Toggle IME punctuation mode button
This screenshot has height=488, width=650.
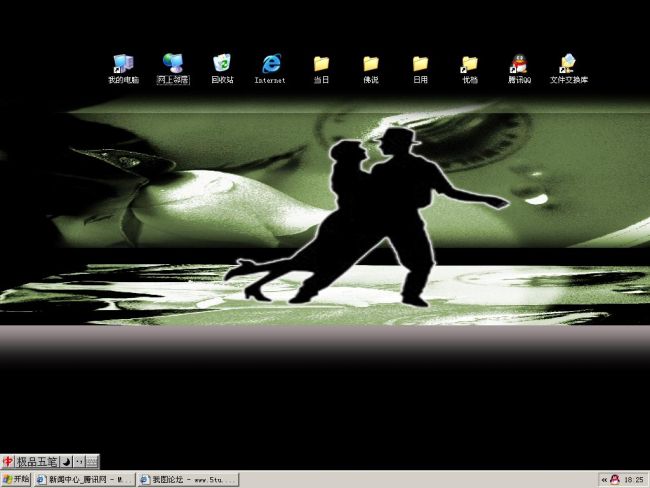point(78,462)
